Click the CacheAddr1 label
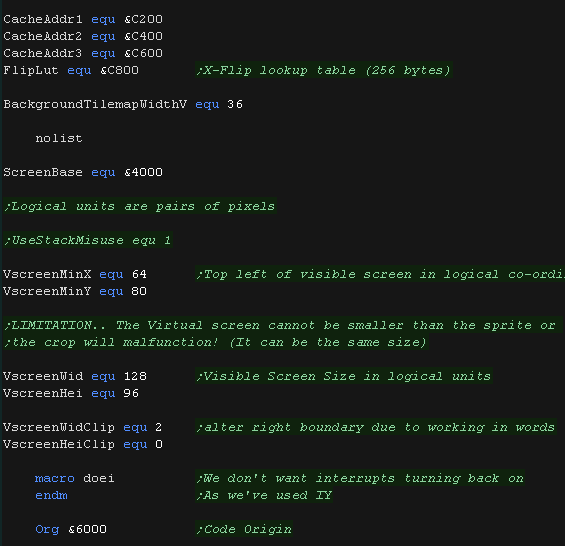 pos(43,19)
